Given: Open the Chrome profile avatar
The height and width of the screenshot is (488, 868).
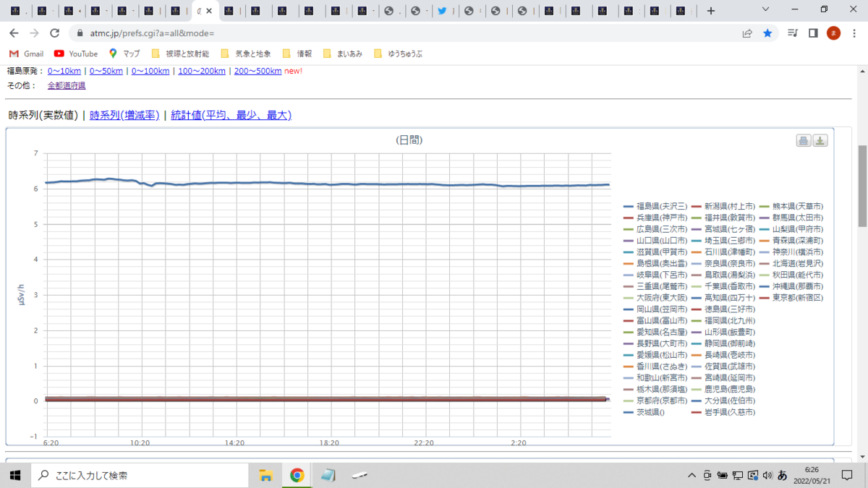Looking at the screenshot, I should click(833, 33).
